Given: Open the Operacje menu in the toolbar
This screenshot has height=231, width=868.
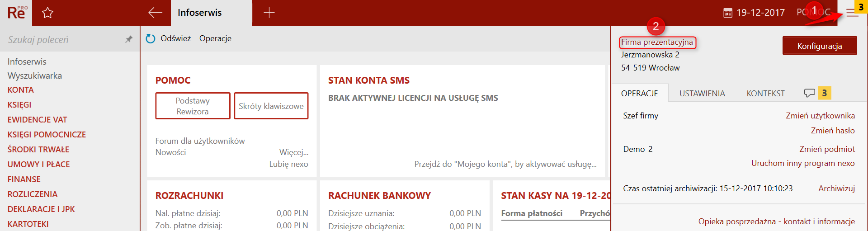Looking at the screenshot, I should 215,38.
